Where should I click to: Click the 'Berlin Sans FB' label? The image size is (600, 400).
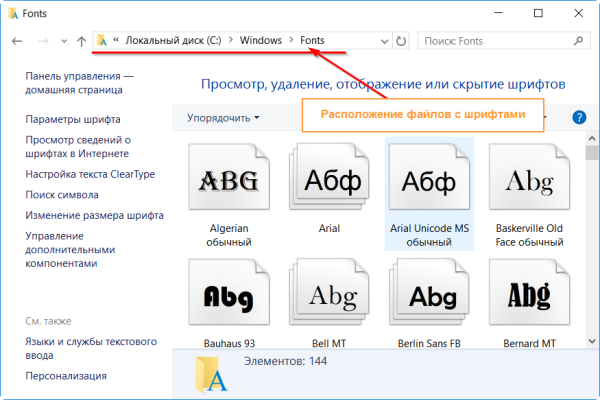pyautogui.click(x=429, y=343)
